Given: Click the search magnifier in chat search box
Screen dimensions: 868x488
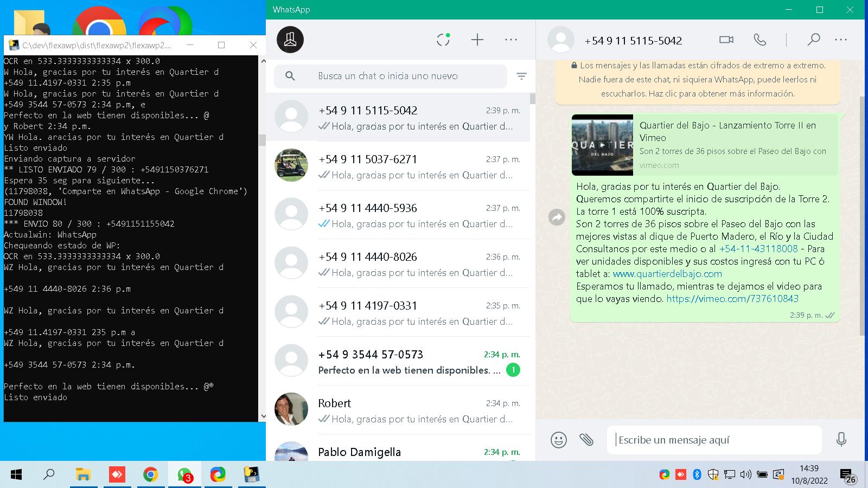Looking at the screenshot, I should pyautogui.click(x=290, y=76).
